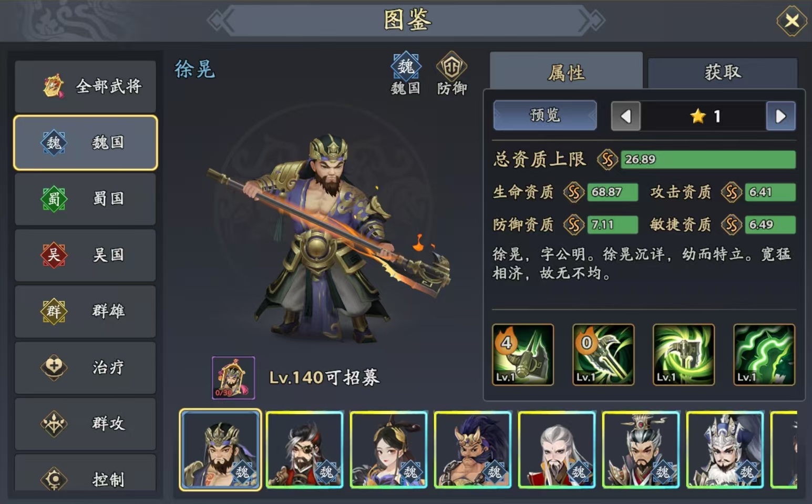Open the second skill icon marked 0

[x=603, y=355]
